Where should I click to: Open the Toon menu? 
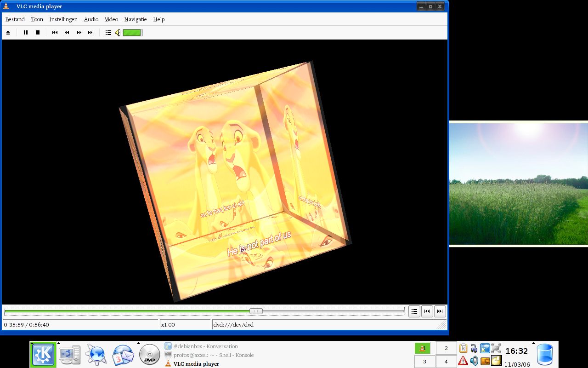pos(37,19)
